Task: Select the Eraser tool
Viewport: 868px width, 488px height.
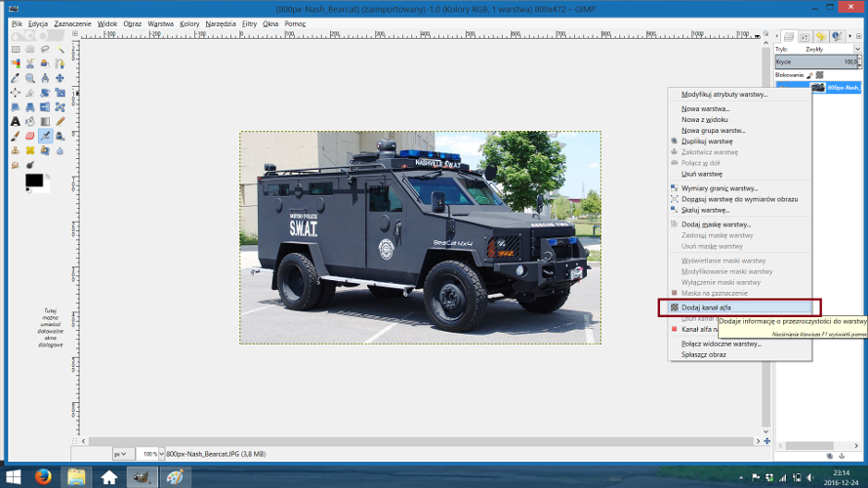Action: [x=30, y=136]
